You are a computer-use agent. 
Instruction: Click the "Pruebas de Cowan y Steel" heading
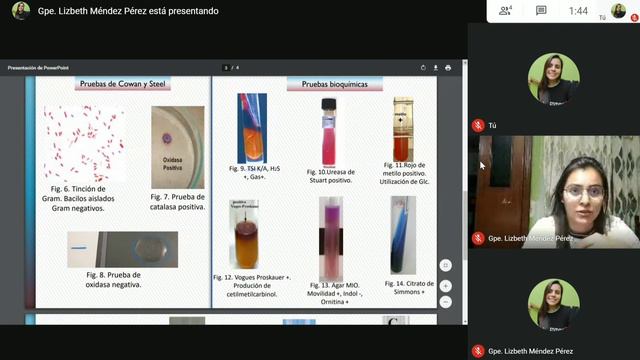pyautogui.click(x=122, y=84)
